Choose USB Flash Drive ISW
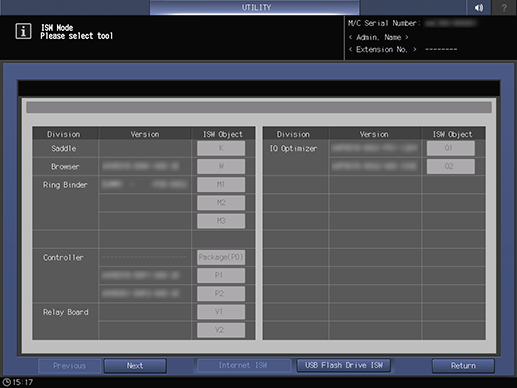The width and height of the screenshot is (517, 388). point(344,366)
